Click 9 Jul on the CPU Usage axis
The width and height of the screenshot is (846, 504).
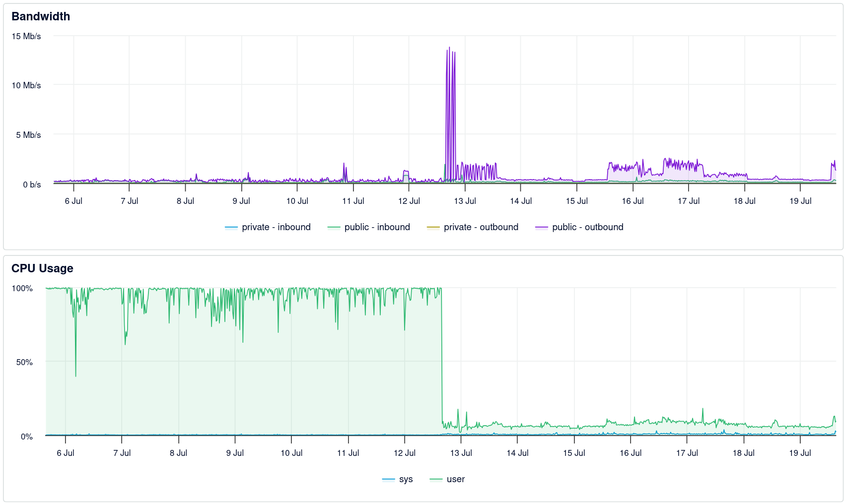click(x=235, y=453)
